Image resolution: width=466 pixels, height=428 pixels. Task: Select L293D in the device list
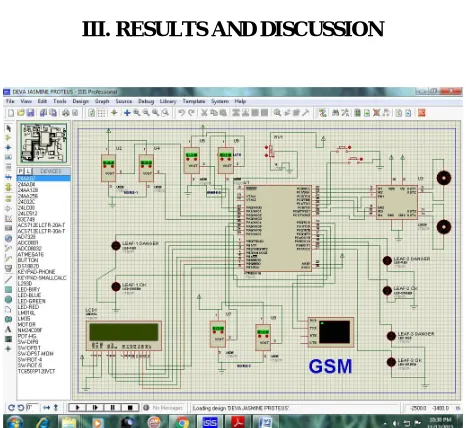coord(24,283)
